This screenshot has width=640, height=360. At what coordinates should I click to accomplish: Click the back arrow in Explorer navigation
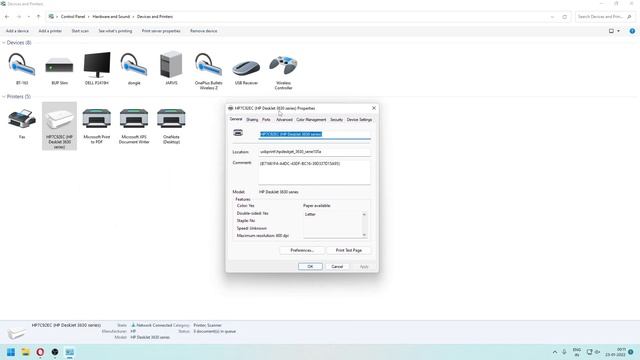[x=7, y=17]
